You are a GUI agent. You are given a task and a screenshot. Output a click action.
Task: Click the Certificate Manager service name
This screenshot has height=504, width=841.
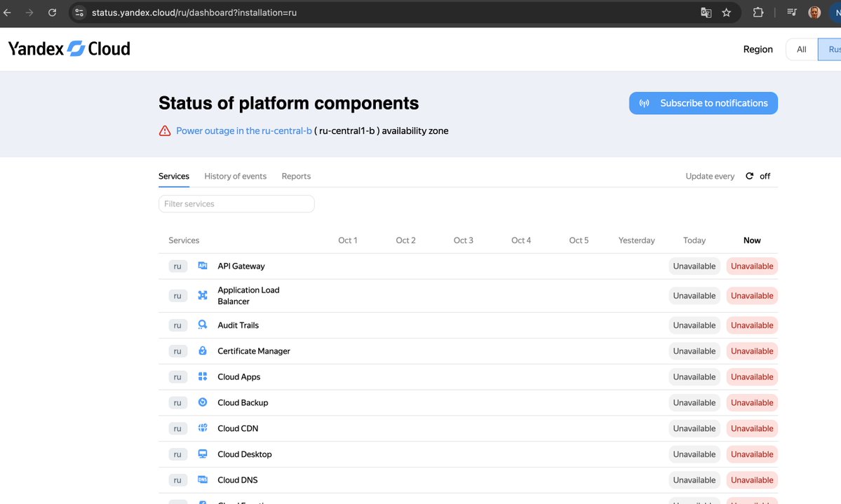pyautogui.click(x=254, y=350)
